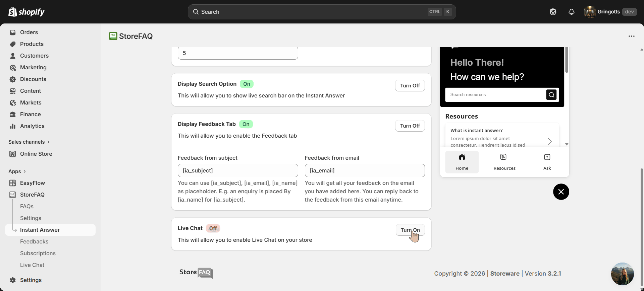This screenshot has height=291, width=644.
Task: Click the Storeware link in footer
Action: 505,274
